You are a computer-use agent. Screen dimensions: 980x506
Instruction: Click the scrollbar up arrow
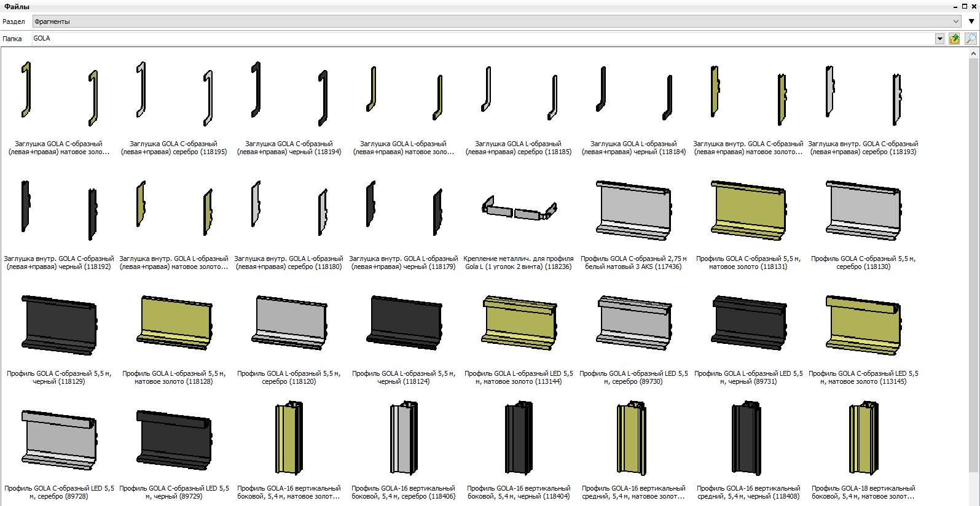pos(973,53)
